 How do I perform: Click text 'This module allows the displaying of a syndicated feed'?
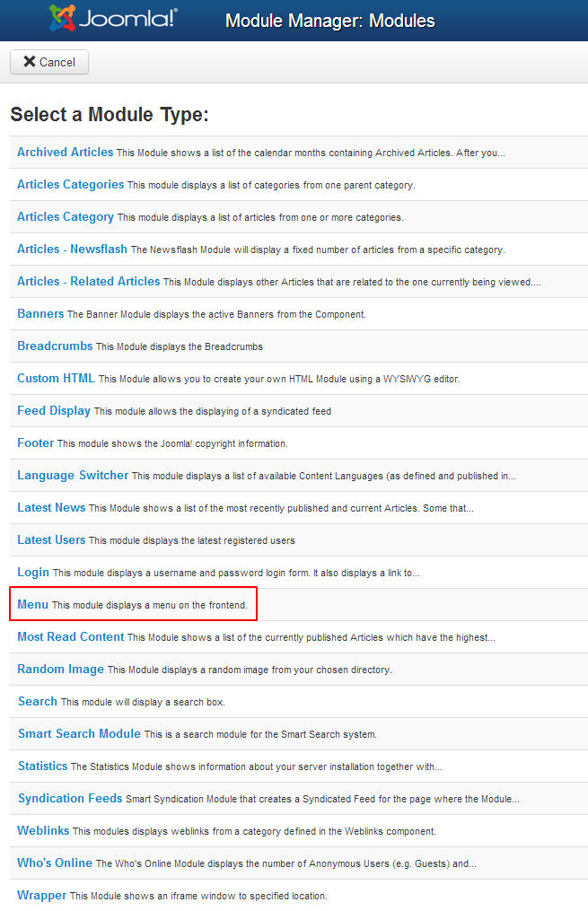pos(213,411)
